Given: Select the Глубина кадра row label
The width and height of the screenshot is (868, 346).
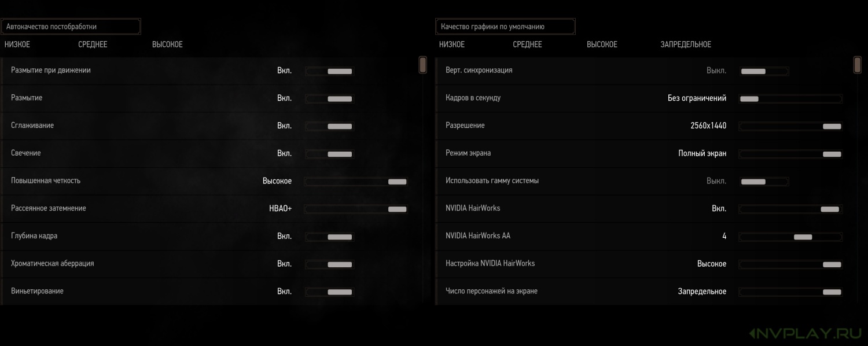Looking at the screenshot, I should (34, 236).
